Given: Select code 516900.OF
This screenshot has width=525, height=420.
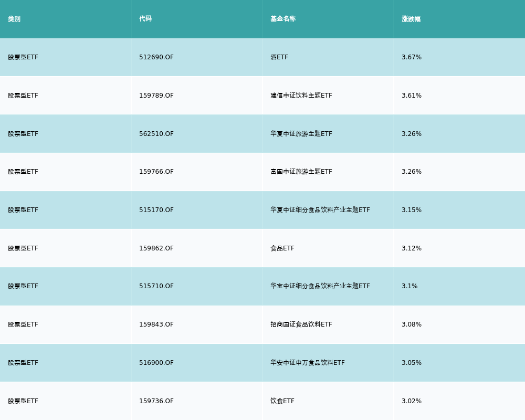Looking at the screenshot, I should click(x=156, y=363).
